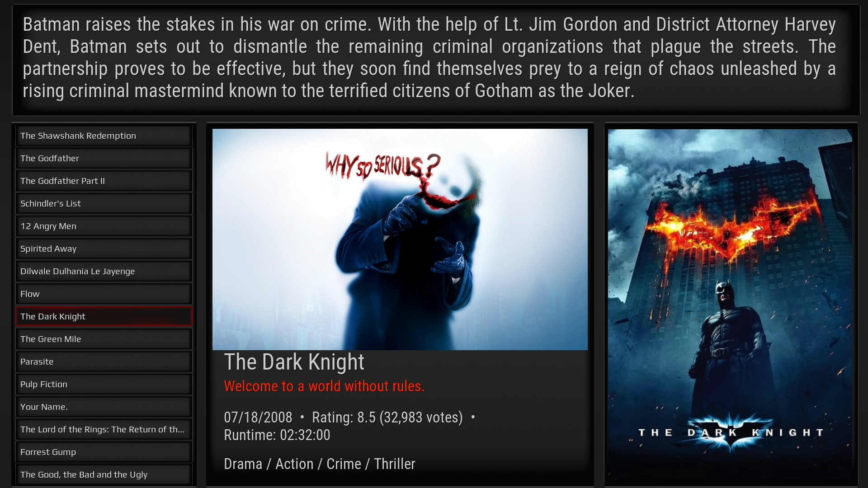Screen dimensions: 868x488
Task: Click the highlighted The Dark Knight item
Action: point(104,316)
